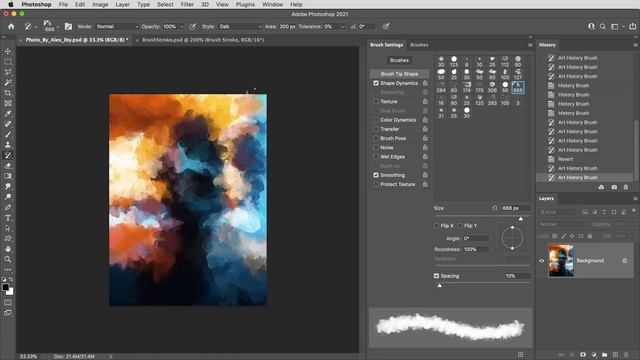Open the Mode dropdown set to Normal

tap(117, 27)
